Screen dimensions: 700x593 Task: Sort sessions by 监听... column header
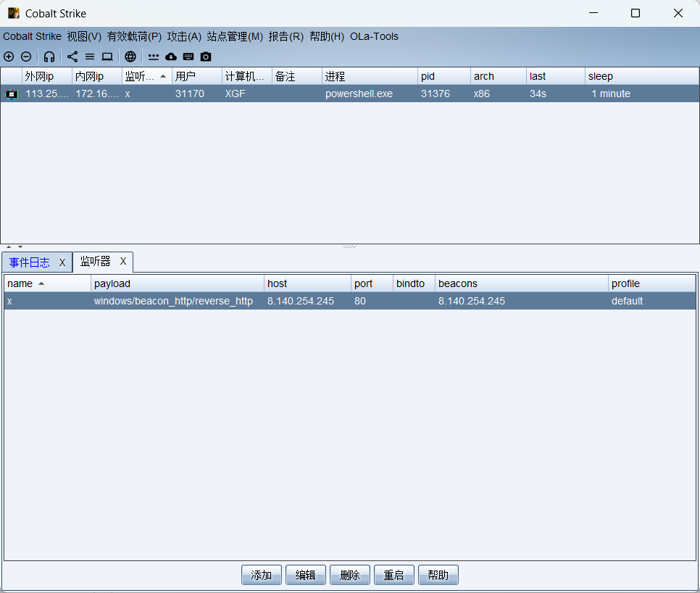click(147, 76)
